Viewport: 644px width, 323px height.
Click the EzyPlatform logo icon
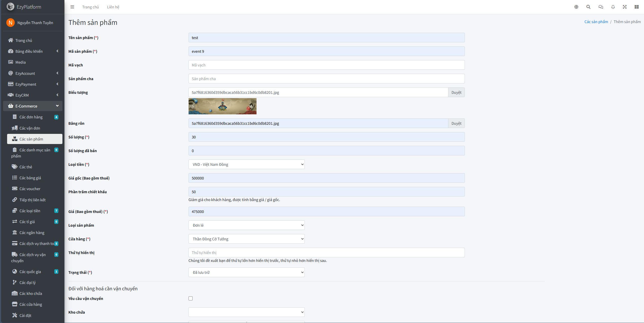click(10, 7)
